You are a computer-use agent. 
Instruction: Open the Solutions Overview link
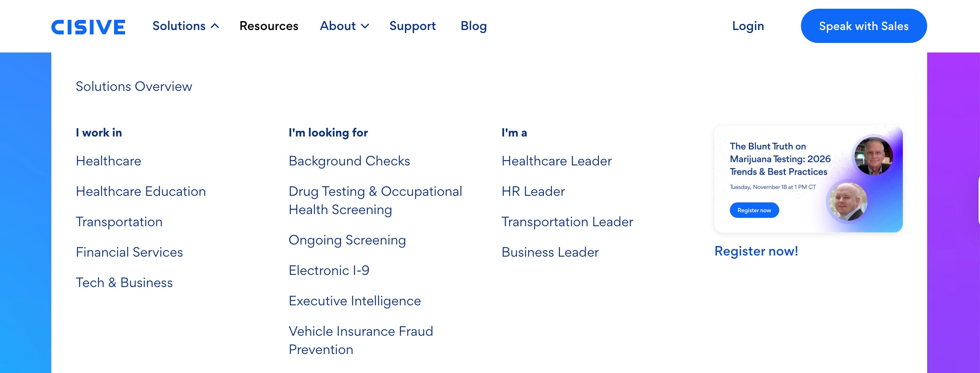click(134, 86)
